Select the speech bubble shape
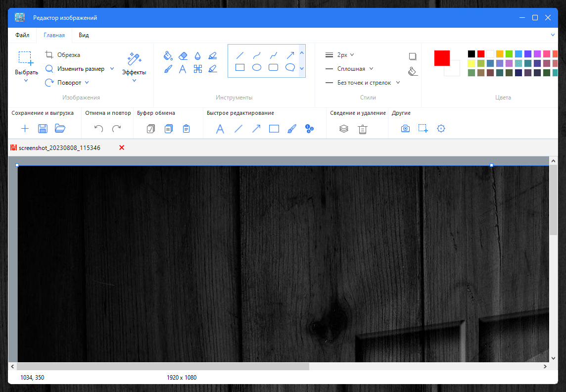Screen dimensions: 566x392 (290, 67)
